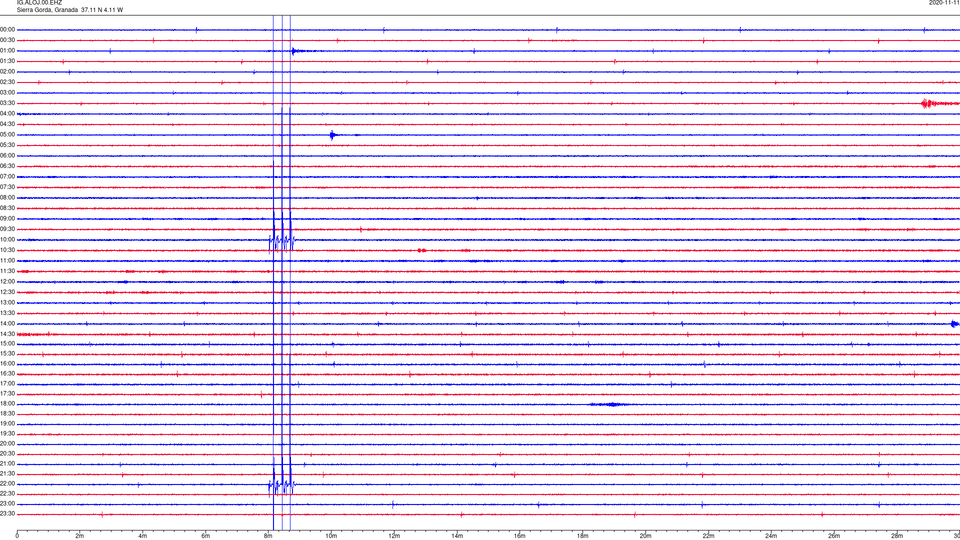Select the 02:00 trace time label
Viewport: 960px width, 540px height.
tap(7, 72)
